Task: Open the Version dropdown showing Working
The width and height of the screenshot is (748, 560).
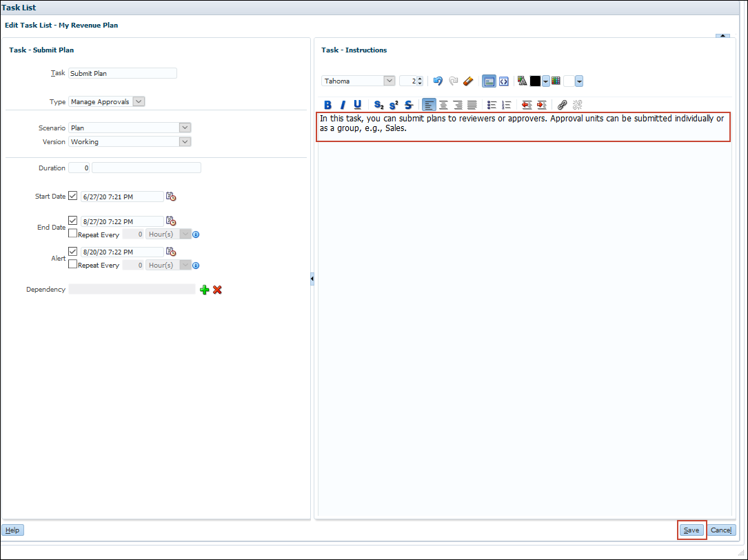Action: pyautogui.click(x=184, y=141)
